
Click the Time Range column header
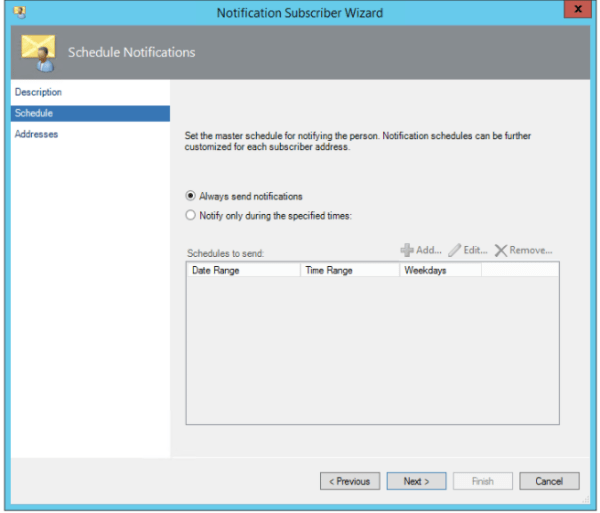[x=350, y=270]
